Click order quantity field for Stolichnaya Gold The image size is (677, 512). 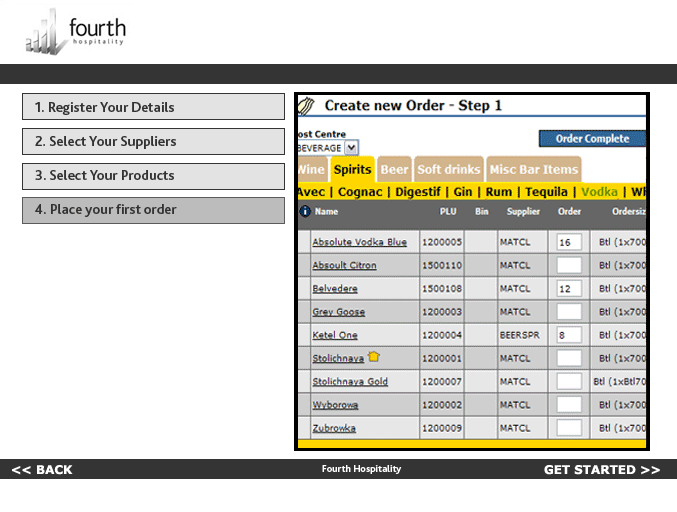coord(569,382)
